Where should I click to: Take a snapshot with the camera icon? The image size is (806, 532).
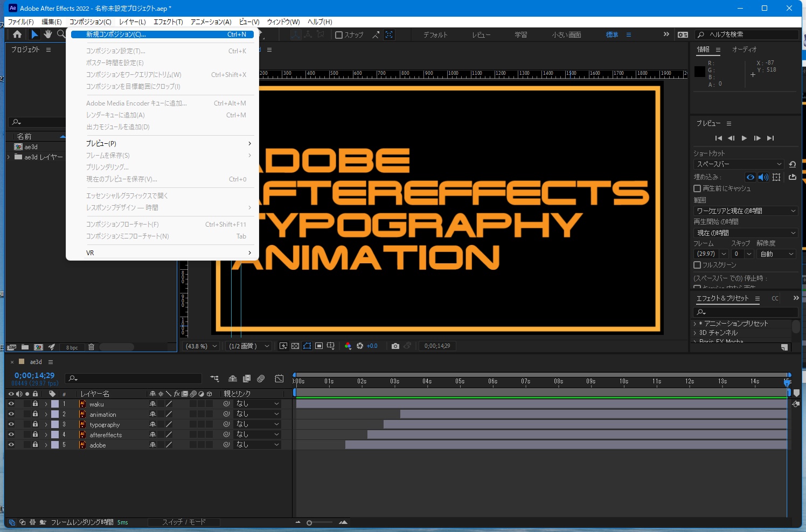coord(395,346)
